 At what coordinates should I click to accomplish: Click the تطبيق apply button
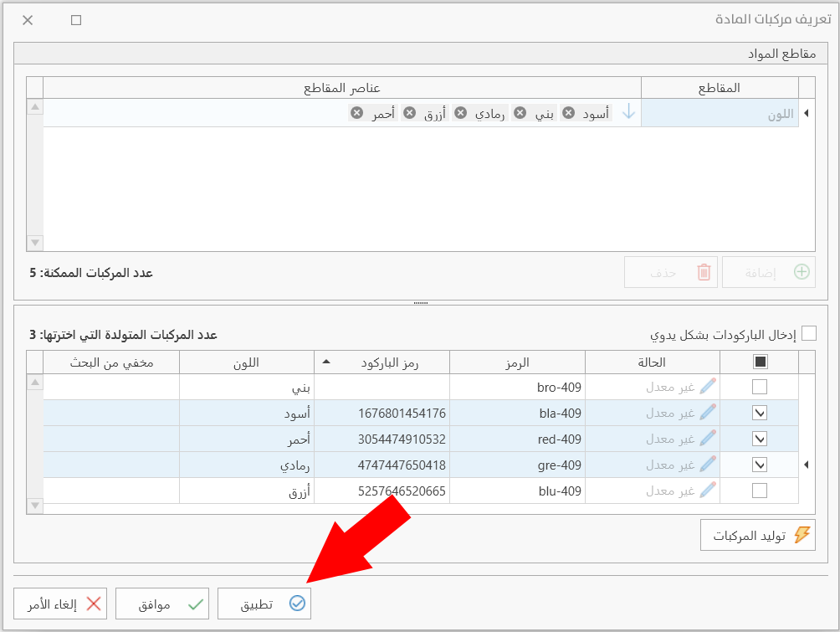pyautogui.click(x=264, y=604)
